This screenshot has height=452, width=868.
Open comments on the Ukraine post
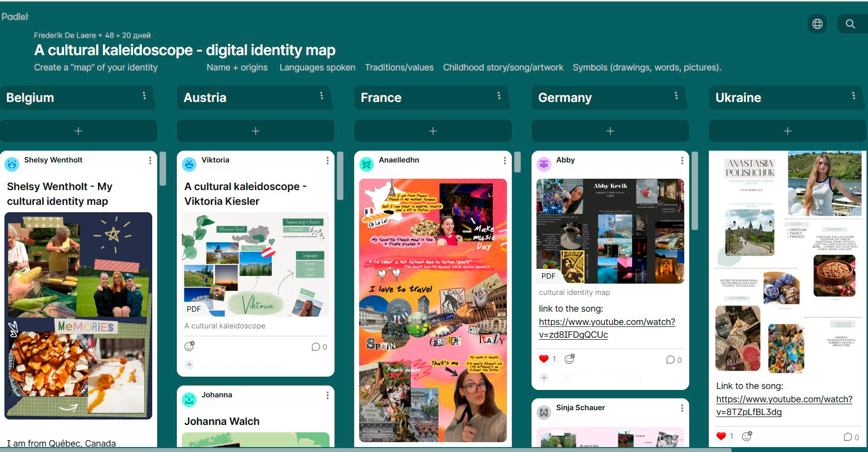[x=851, y=437]
